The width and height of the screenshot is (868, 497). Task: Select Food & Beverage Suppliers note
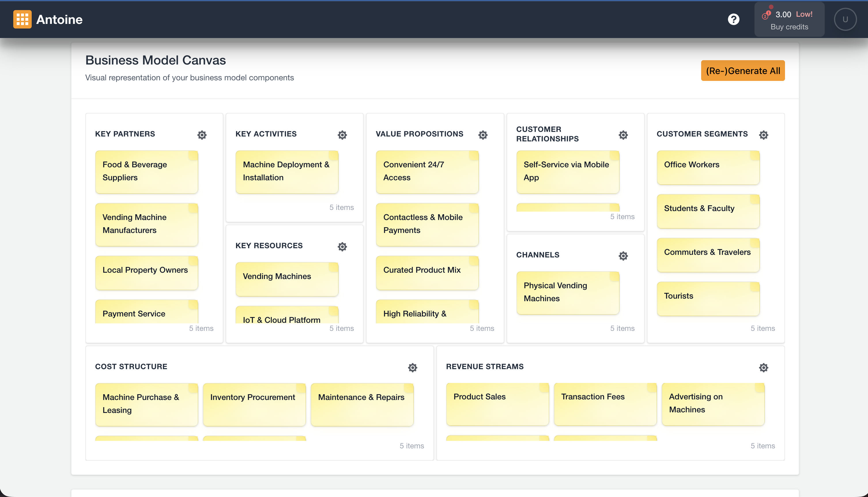click(147, 172)
